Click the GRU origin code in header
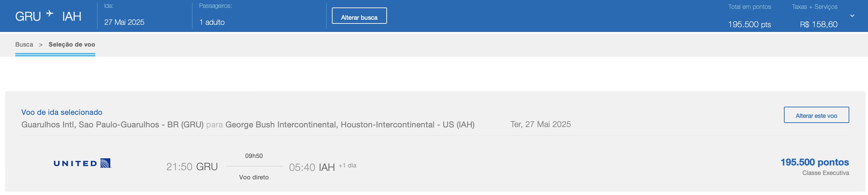Viewport: 868px width, 195px height. 28,16
